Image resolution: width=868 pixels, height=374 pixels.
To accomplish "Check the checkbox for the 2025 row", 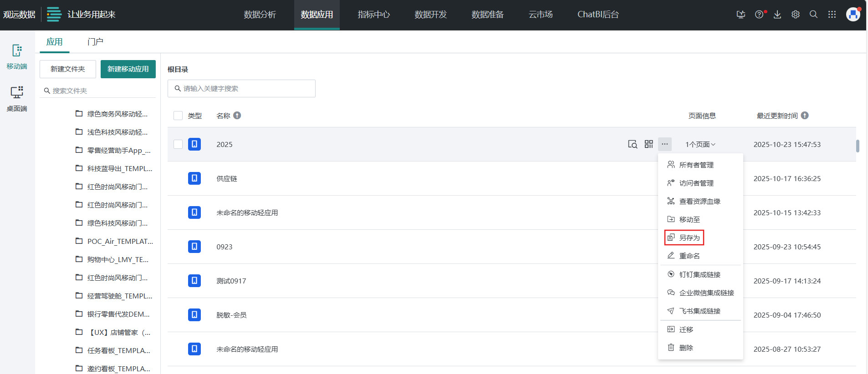I will click(178, 144).
